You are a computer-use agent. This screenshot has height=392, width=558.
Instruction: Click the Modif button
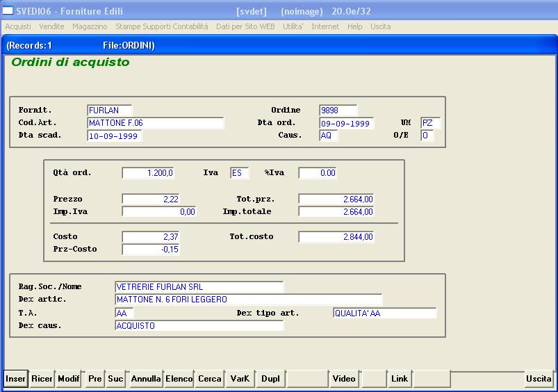point(69,379)
